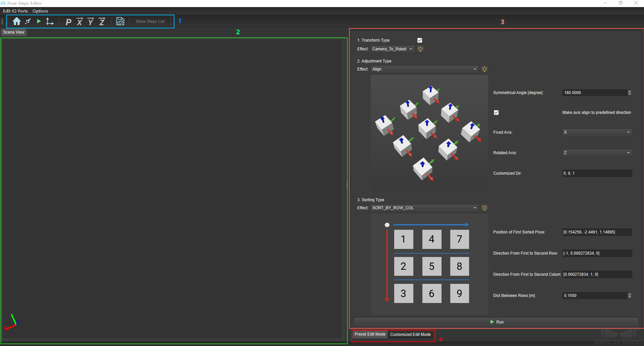Uncheck Make axis align to predefined direction
This screenshot has height=346, width=644.
point(496,113)
